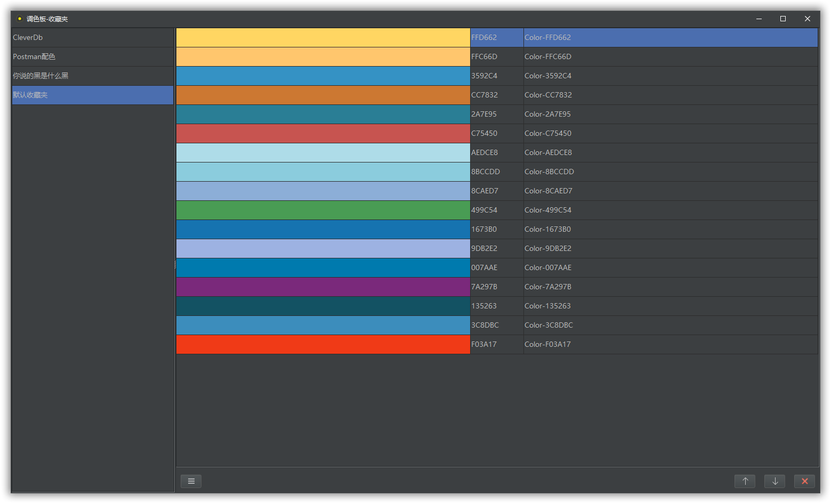Select the 2A7E95 teal swatch
This screenshot has height=504, width=831.
click(x=323, y=114)
